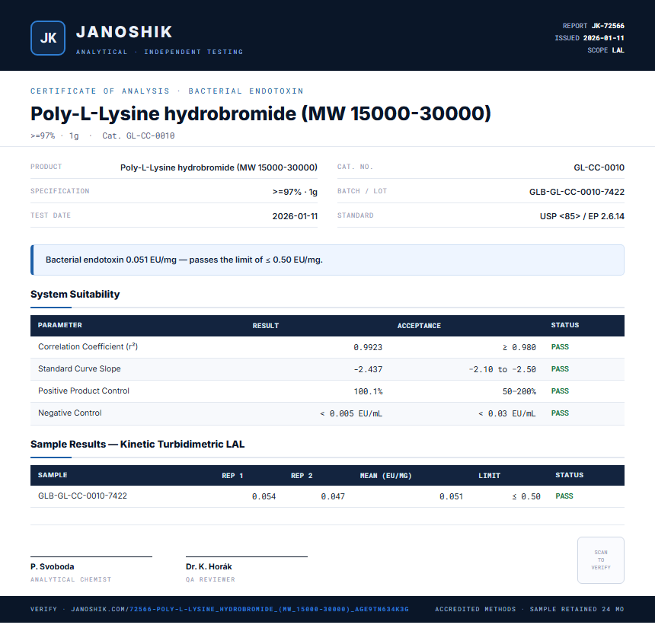Click the bacterial endotoxin summary banner

[x=327, y=260]
